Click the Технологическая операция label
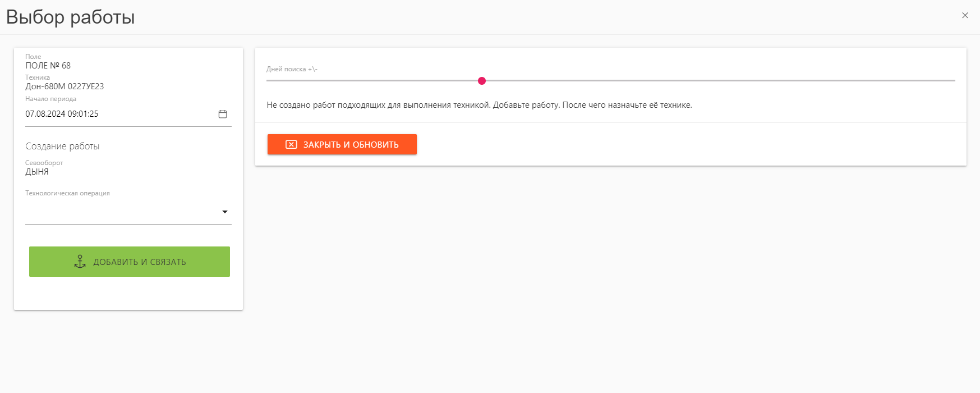The height and width of the screenshot is (393, 980). coord(67,193)
